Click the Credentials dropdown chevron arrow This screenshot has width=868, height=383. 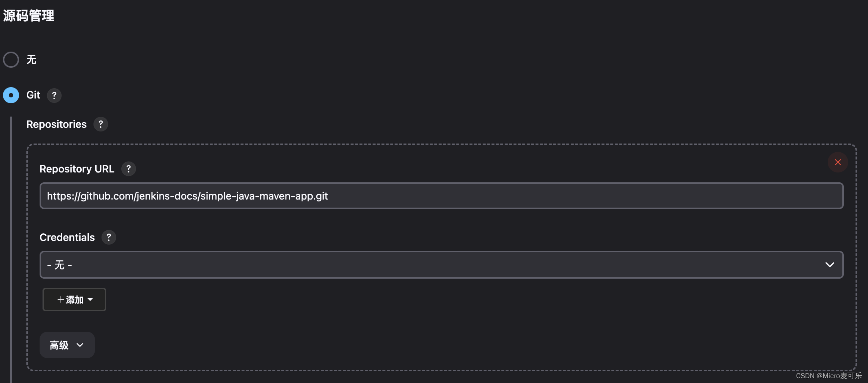[x=830, y=265]
